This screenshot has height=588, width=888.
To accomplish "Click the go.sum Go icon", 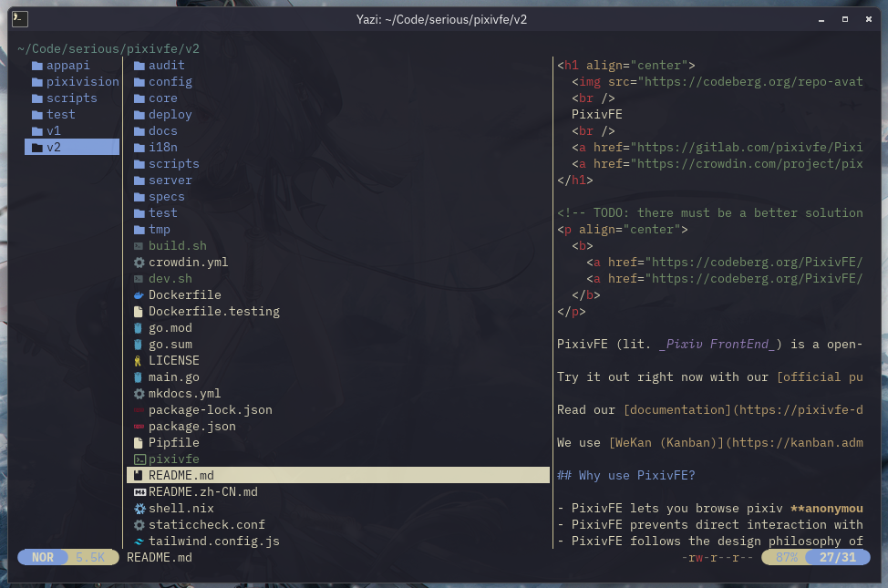I will click(138, 345).
